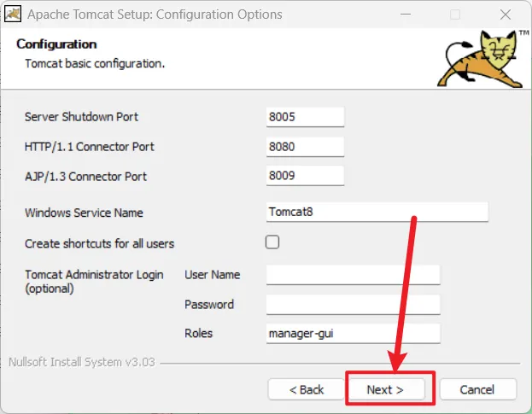Click the 'User Name' label
The height and width of the screenshot is (414, 532).
point(213,275)
